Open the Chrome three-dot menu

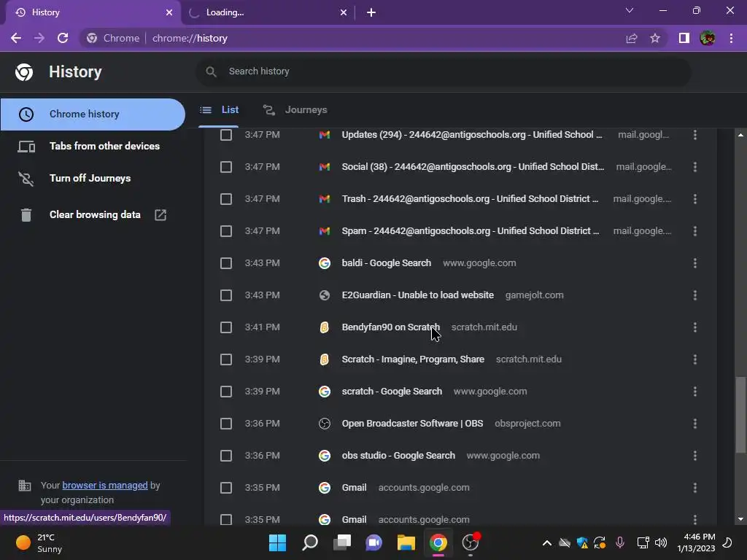[x=731, y=38]
